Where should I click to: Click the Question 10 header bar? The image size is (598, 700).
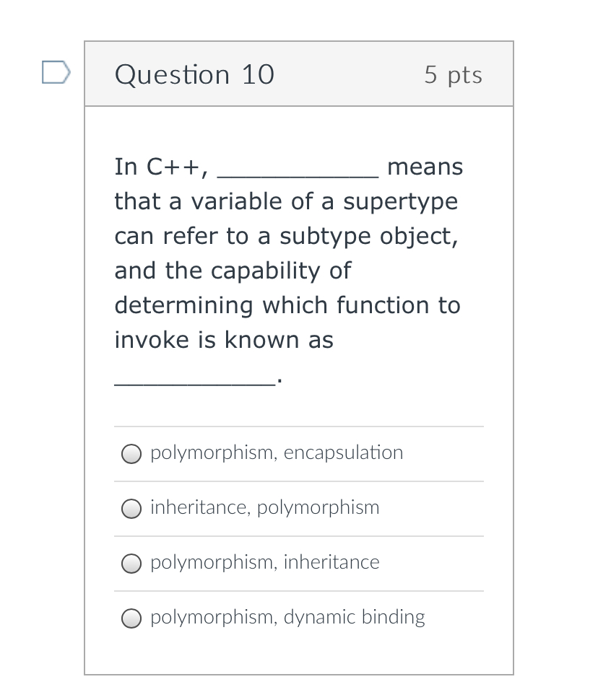[299, 74]
